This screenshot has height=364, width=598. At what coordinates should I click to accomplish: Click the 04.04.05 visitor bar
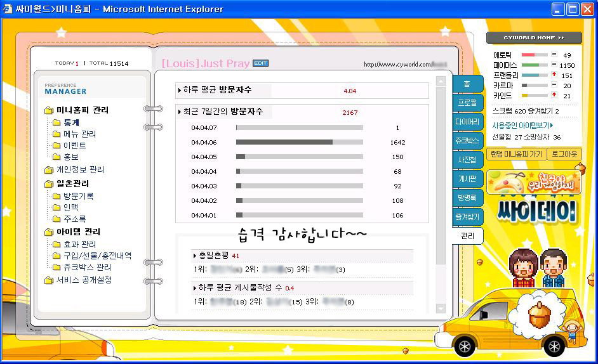coord(300,157)
